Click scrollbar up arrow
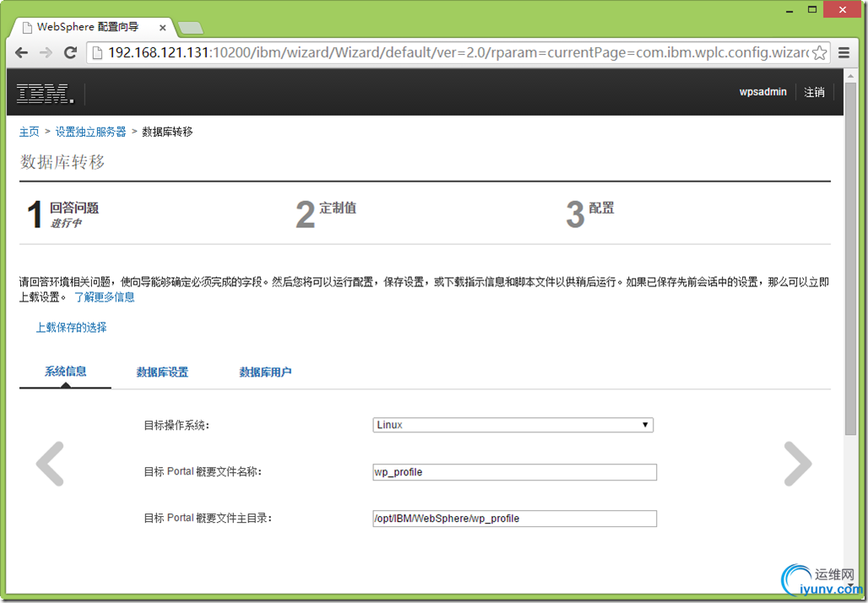 851,75
